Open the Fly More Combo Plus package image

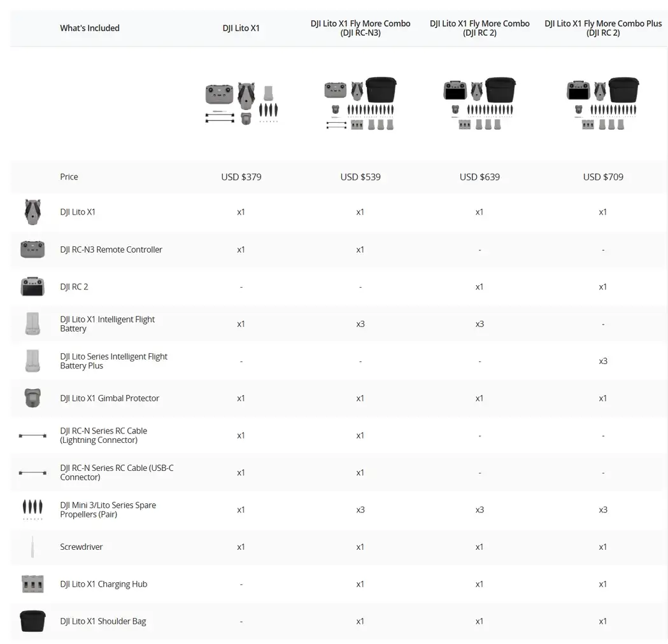coord(603,104)
